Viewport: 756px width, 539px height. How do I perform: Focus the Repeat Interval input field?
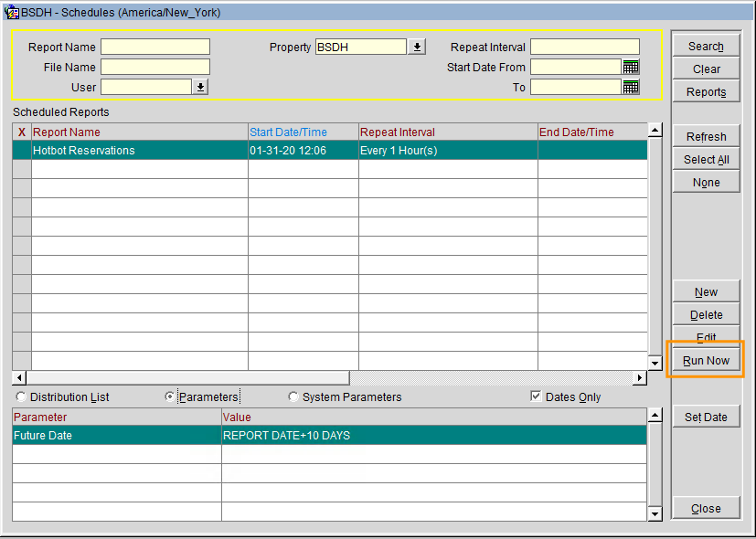[x=585, y=47]
